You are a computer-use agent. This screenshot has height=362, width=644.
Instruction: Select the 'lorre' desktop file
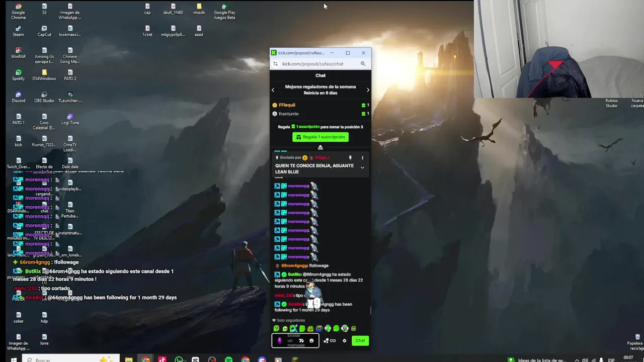tap(44, 340)
